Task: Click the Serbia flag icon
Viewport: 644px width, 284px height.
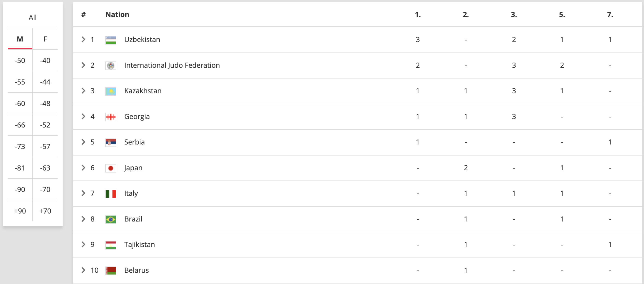Action: (110, 142)
